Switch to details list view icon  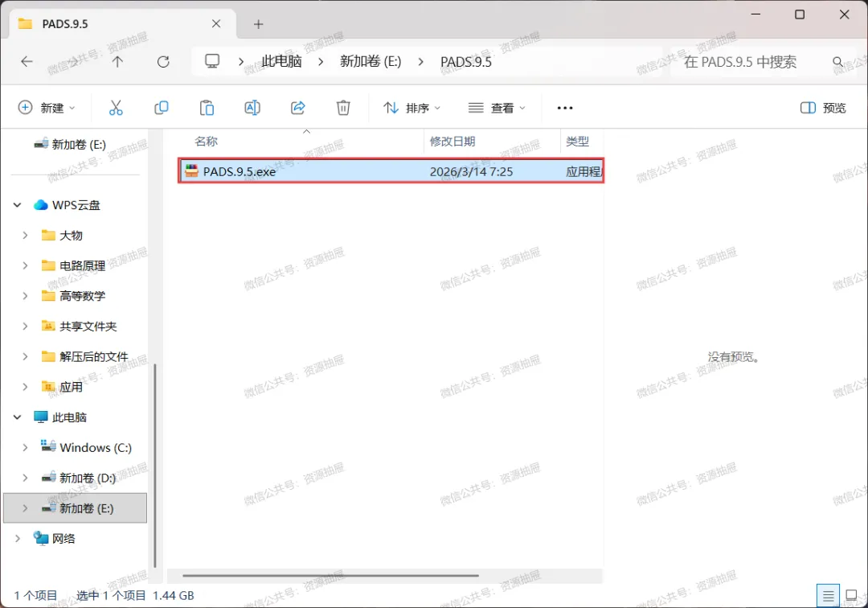(828, 596)
